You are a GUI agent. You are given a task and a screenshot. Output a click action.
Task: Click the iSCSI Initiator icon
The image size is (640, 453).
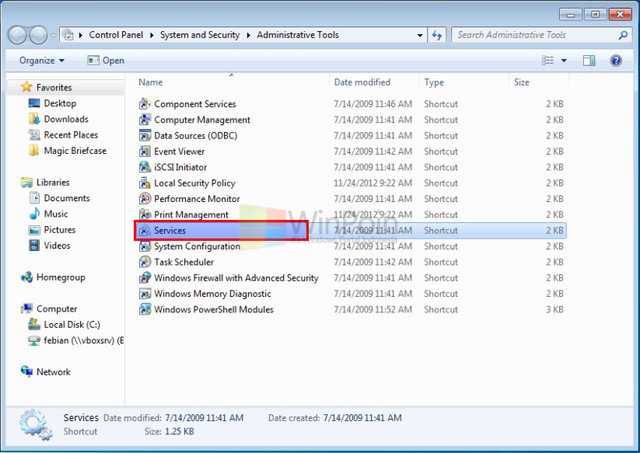click(144, 167)
